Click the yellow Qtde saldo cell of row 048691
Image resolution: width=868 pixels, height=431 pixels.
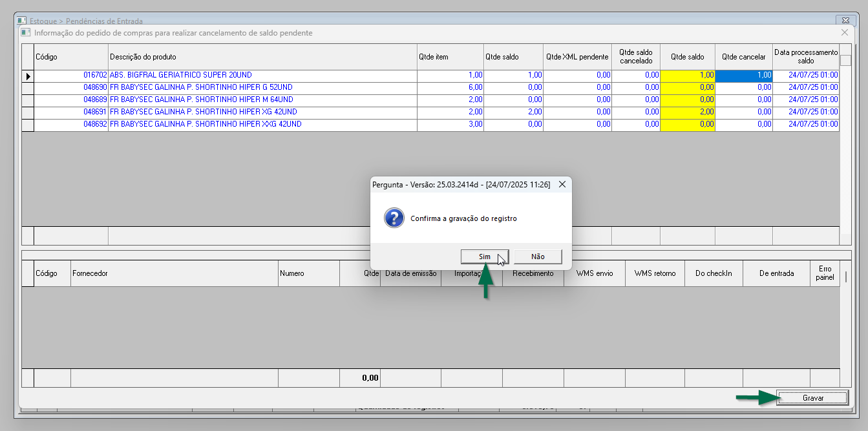click(688, 112)
